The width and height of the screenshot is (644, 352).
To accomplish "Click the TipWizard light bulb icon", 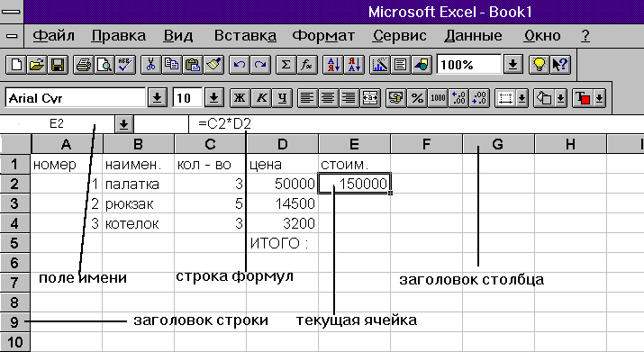I will click(x=540, y=65).
